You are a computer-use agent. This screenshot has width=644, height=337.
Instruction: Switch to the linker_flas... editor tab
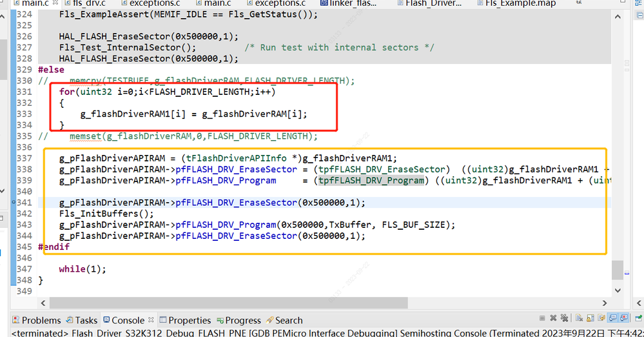348,3
